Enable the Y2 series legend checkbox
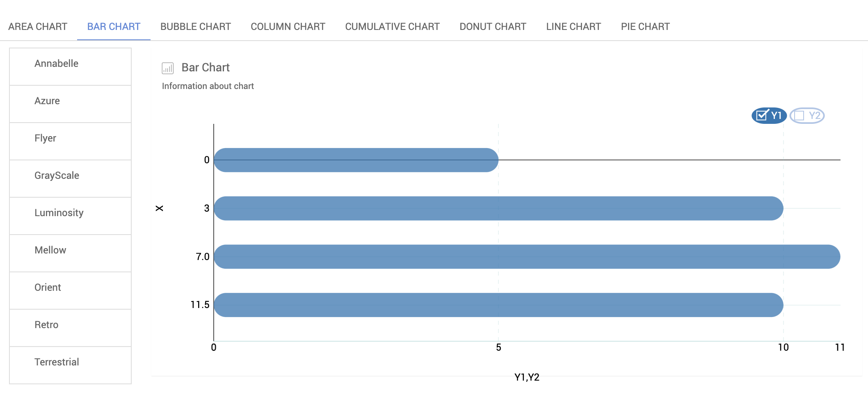This screenshot has width=868, height=397. click(799, 116)
